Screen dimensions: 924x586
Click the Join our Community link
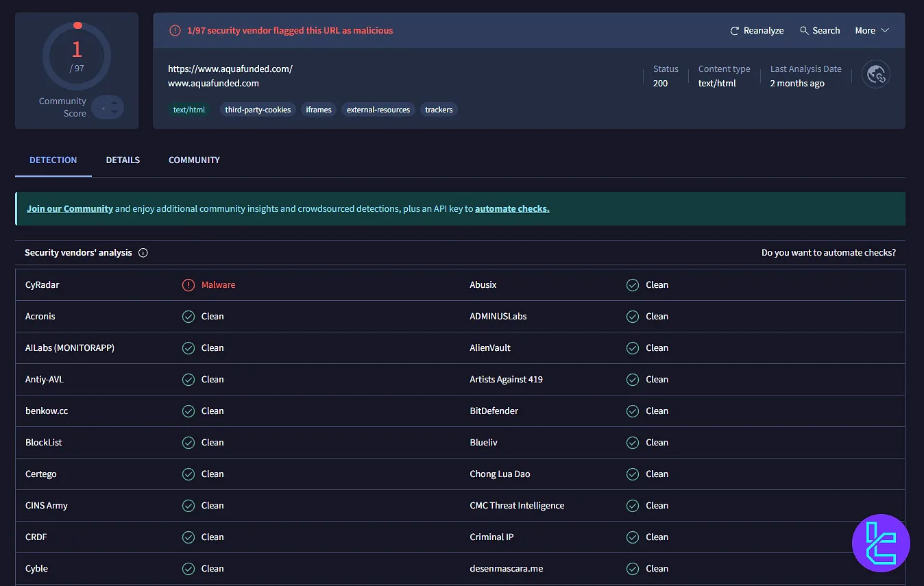[69, 208]
